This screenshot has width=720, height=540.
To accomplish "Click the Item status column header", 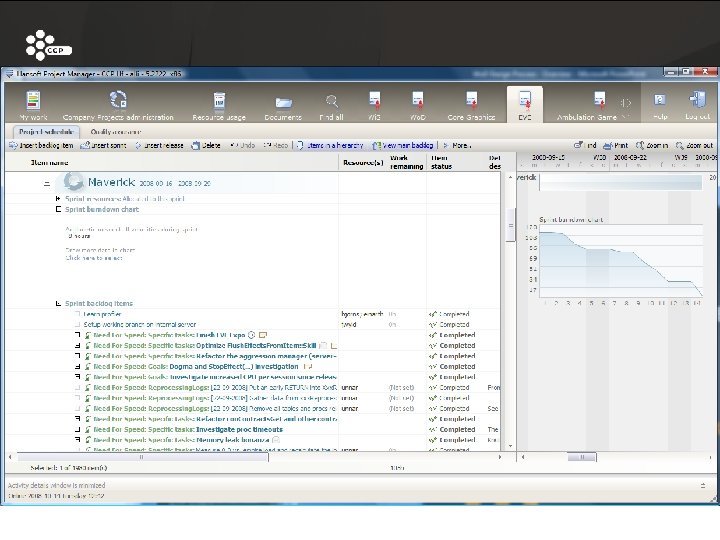I will coord(442,162).
